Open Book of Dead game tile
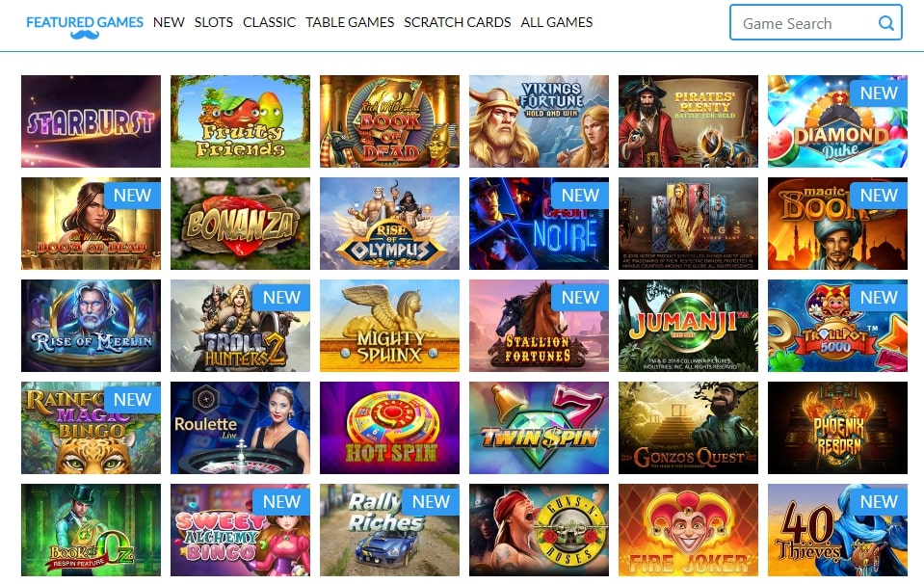This screenshot has width=924, height=584. (x=389, y=121)
